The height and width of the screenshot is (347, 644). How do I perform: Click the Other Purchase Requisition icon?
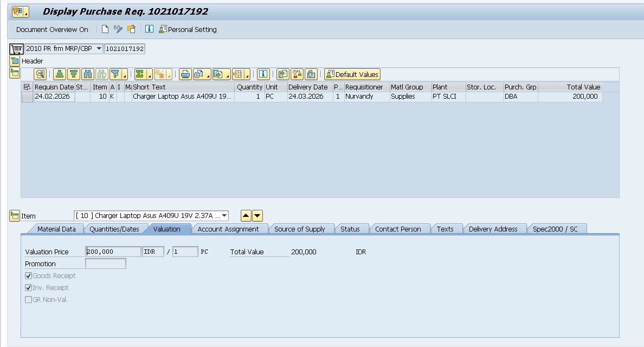tap(131, 29)
